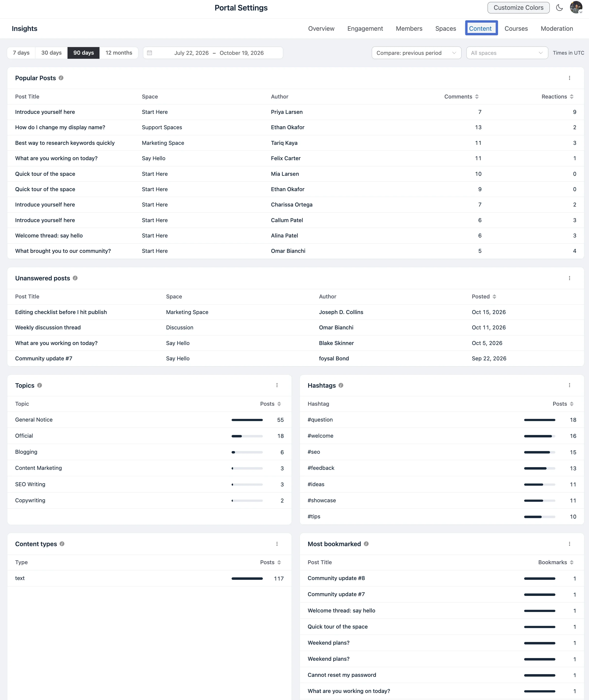Image resolution: width=589 pixels, height=700 pixels.
Task: Switch to the Overview tab
Action: [x=321, y=28]
